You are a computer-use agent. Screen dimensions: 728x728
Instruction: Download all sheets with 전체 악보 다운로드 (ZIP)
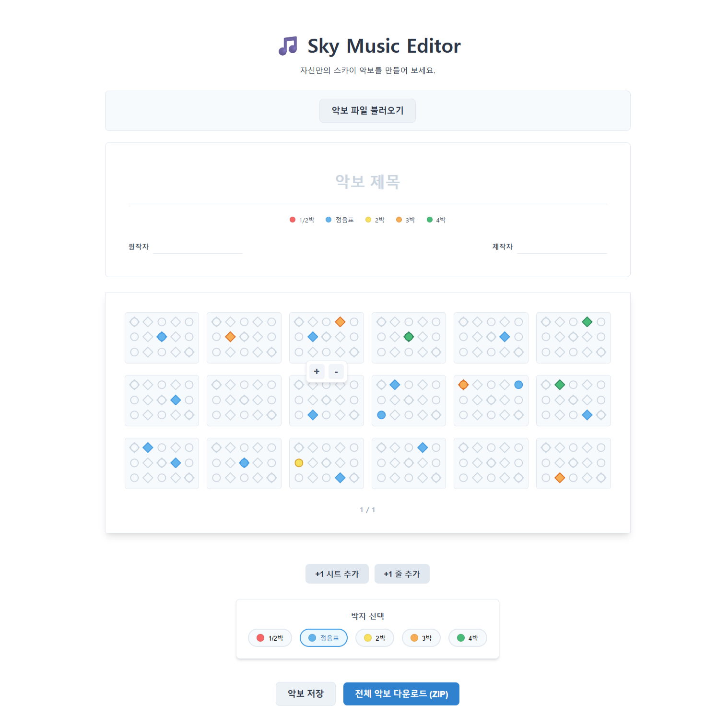point(401,694)
